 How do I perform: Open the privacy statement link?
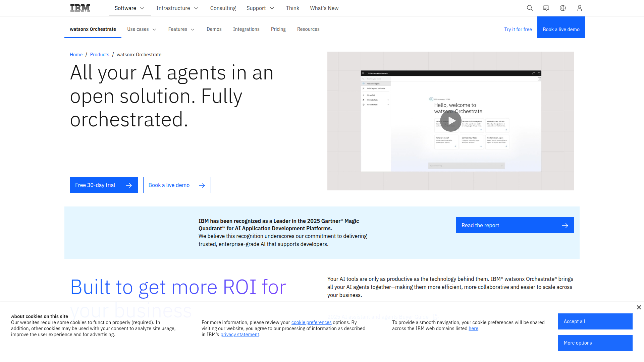coord(239,334)
